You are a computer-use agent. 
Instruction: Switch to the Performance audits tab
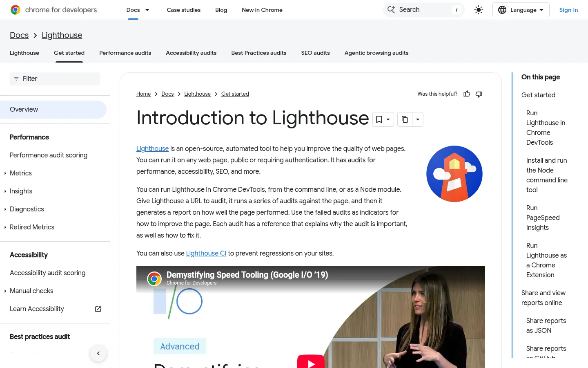(125, 53)
